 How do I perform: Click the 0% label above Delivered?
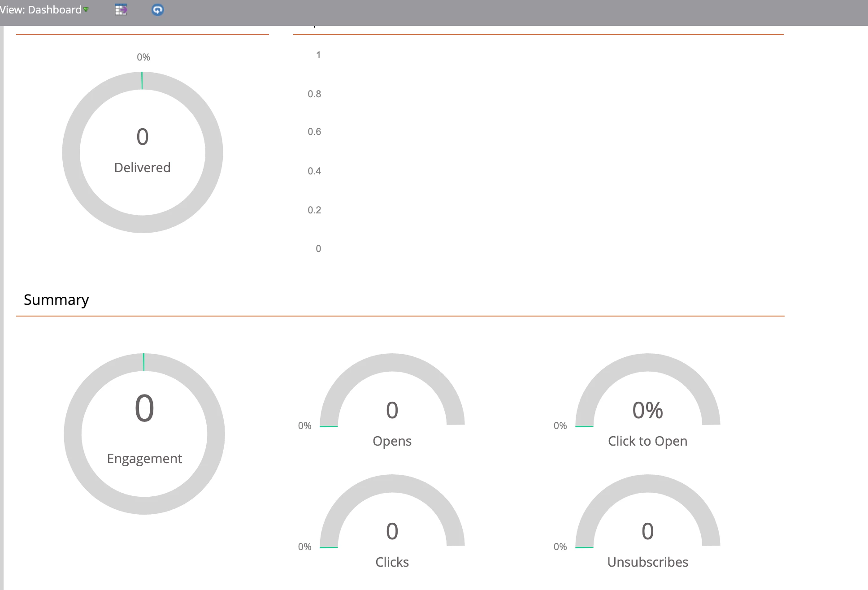(x=143, y=57)
